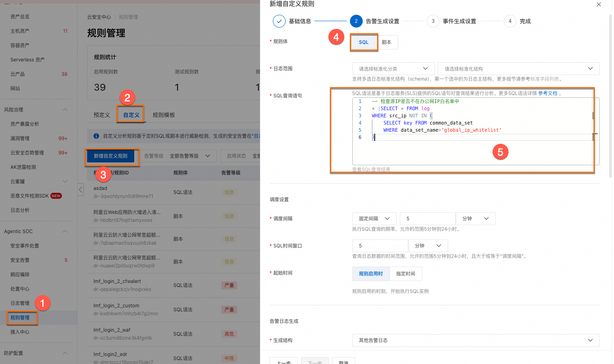Switch to the 预定义 tab

(x=102, y=115)
